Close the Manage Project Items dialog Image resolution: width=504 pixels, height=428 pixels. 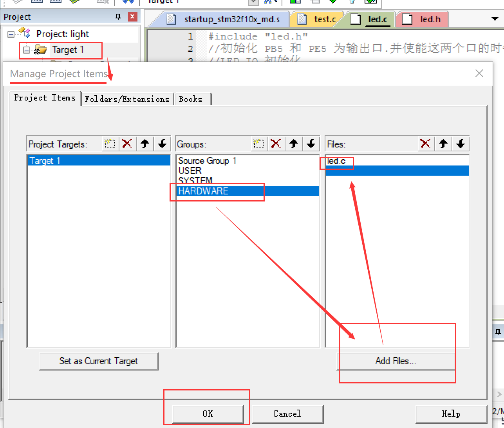click(479, 73)
